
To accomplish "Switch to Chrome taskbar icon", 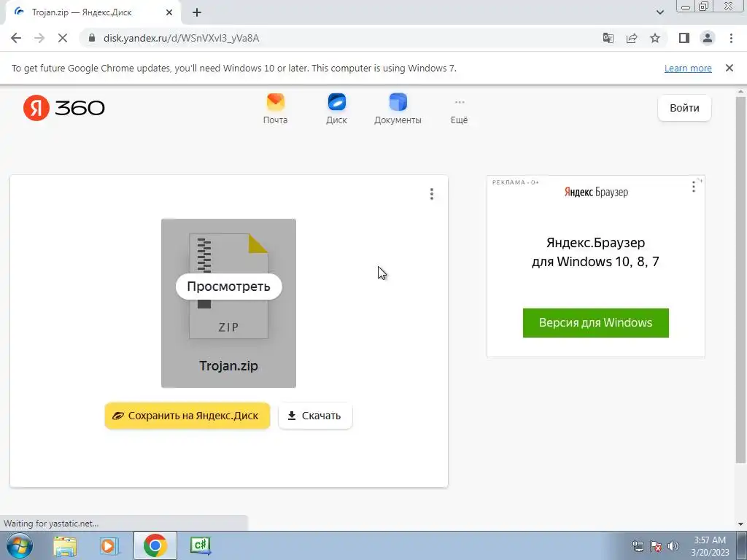I will [x=155, y=545].
